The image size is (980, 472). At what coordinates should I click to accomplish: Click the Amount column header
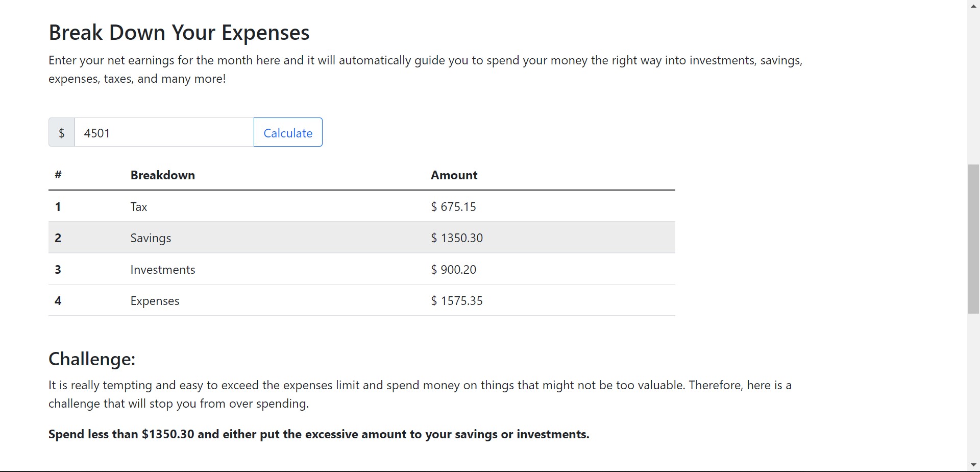(454, 175)
